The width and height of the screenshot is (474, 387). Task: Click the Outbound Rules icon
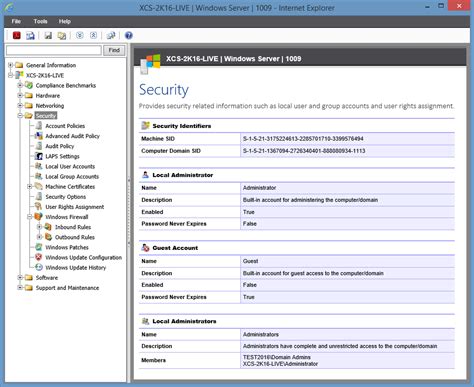click(x=48, y=237)
